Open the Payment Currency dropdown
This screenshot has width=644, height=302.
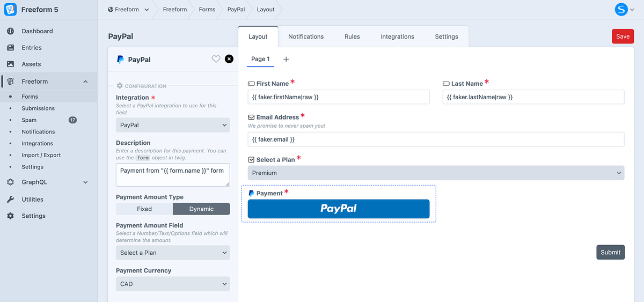point(173,284)
